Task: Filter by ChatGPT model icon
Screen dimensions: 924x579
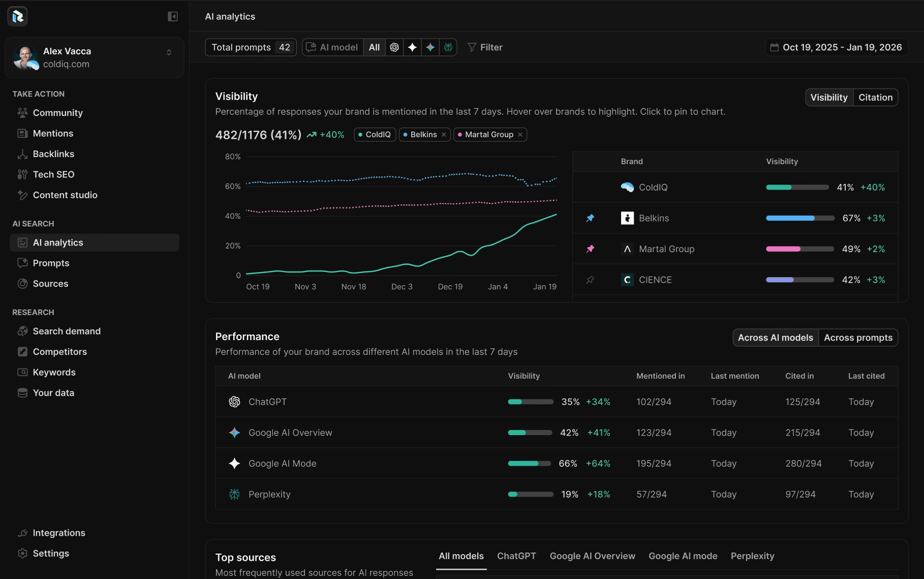Action: click(394, 47)
